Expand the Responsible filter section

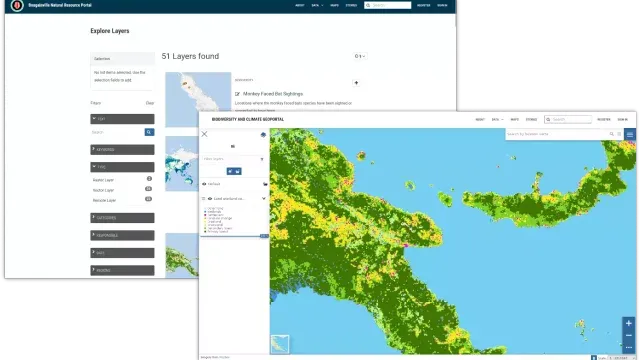click(122, 235)
